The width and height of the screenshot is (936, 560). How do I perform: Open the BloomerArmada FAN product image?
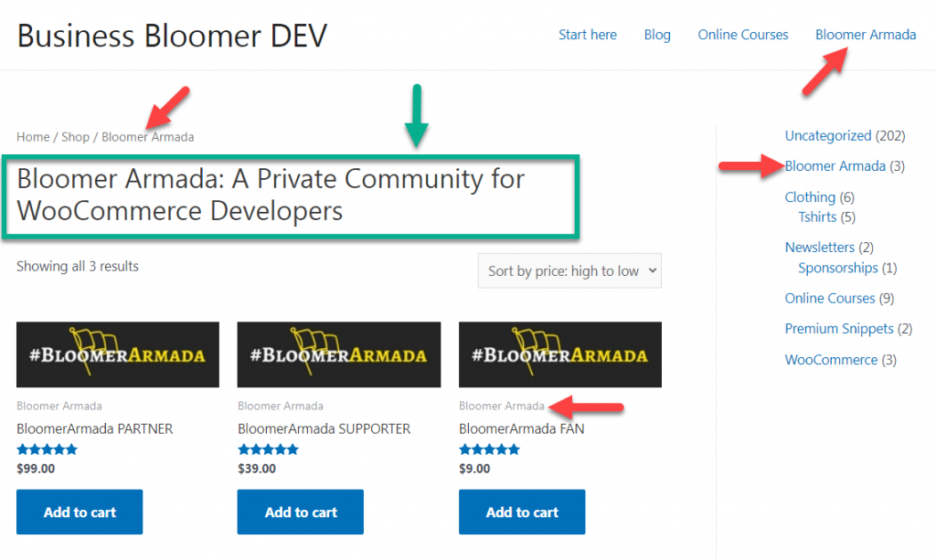point(560,354)
